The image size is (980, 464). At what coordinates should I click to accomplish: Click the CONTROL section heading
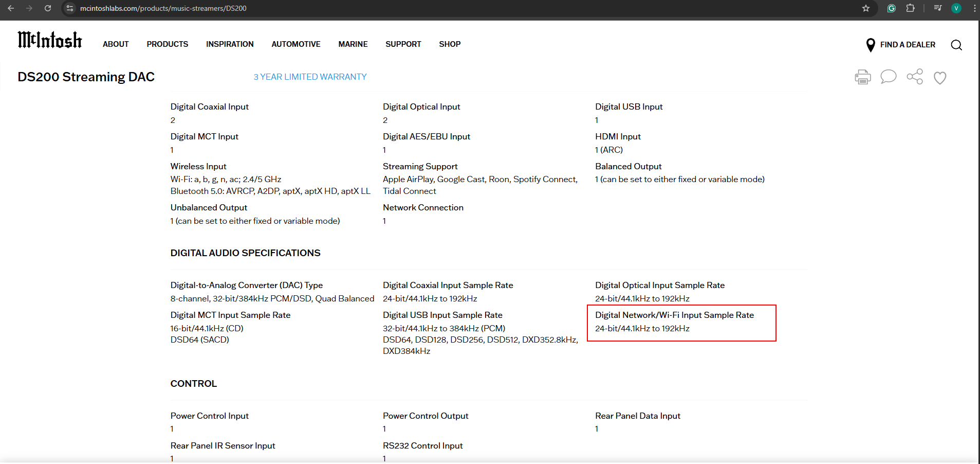pyautogui.click(x=194, y=384)
